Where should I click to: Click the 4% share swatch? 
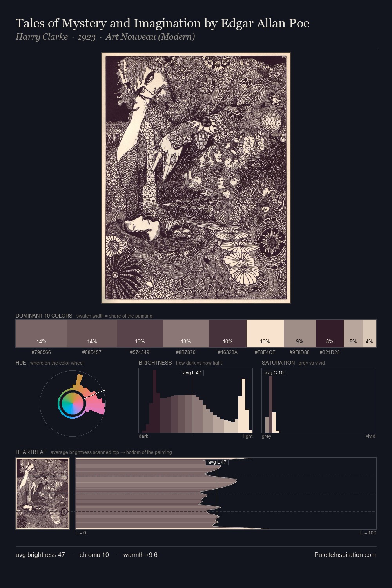(370, 334)
